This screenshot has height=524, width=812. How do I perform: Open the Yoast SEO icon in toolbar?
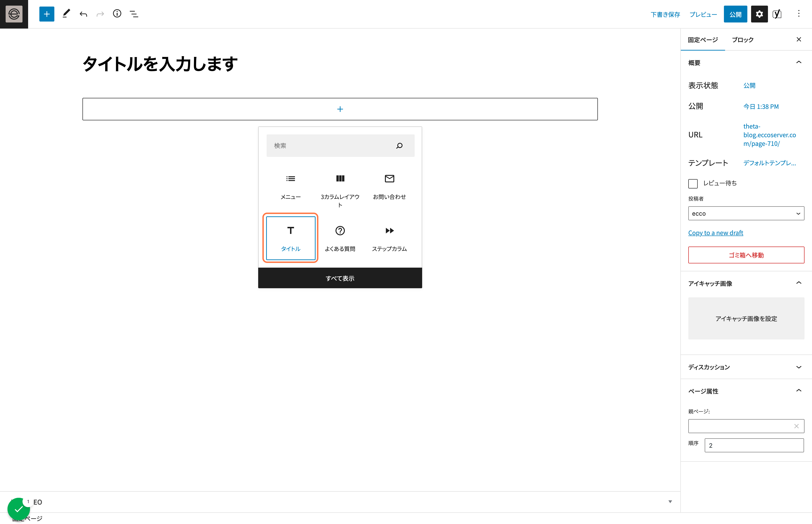click(777, 14)
